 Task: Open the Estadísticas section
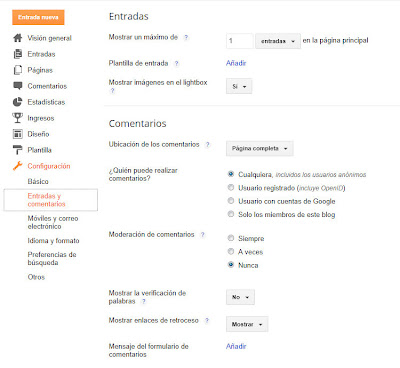(46, 102)
